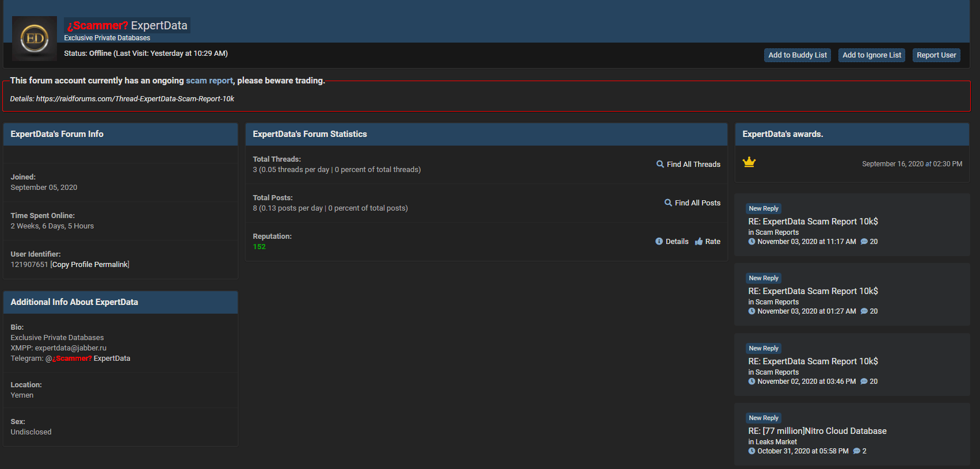Click New Reply badge on 03:46 PM item
This screenshot has width=980, height=469.
click(764, 348)
